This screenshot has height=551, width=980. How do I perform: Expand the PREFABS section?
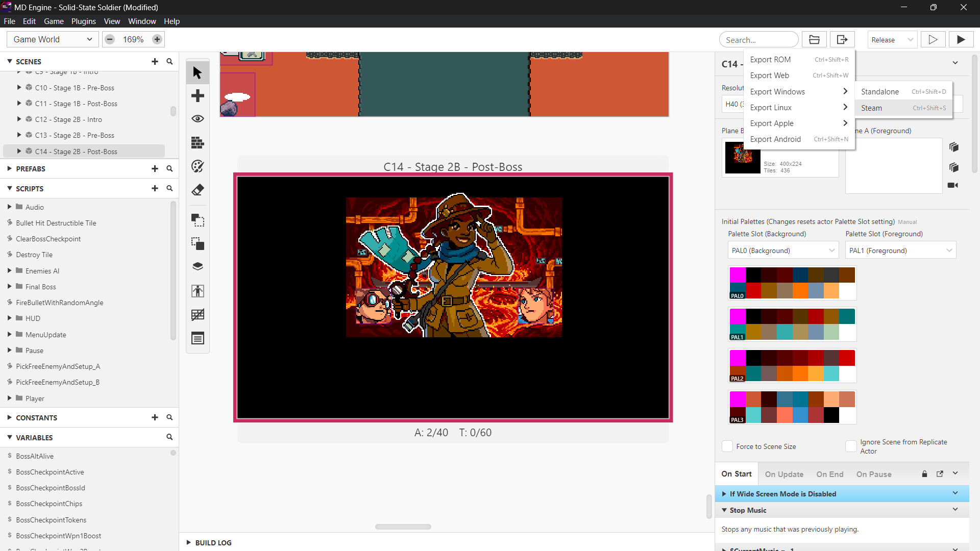[x=10, y=168]
